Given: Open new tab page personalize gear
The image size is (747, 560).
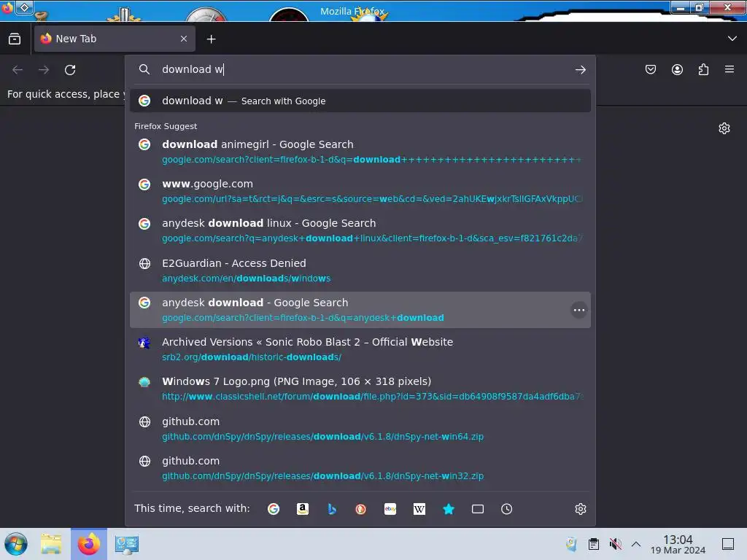Looking at the screenshot, I should click(724, 128).
